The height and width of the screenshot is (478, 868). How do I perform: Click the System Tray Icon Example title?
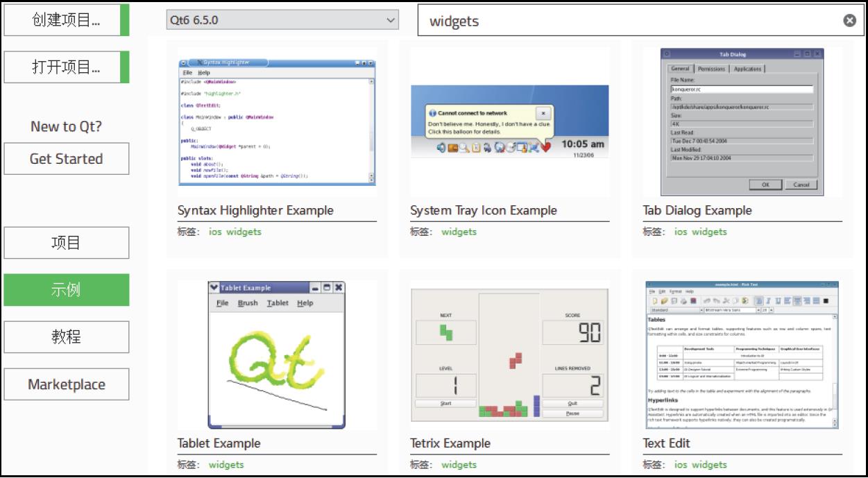[484, 210]
